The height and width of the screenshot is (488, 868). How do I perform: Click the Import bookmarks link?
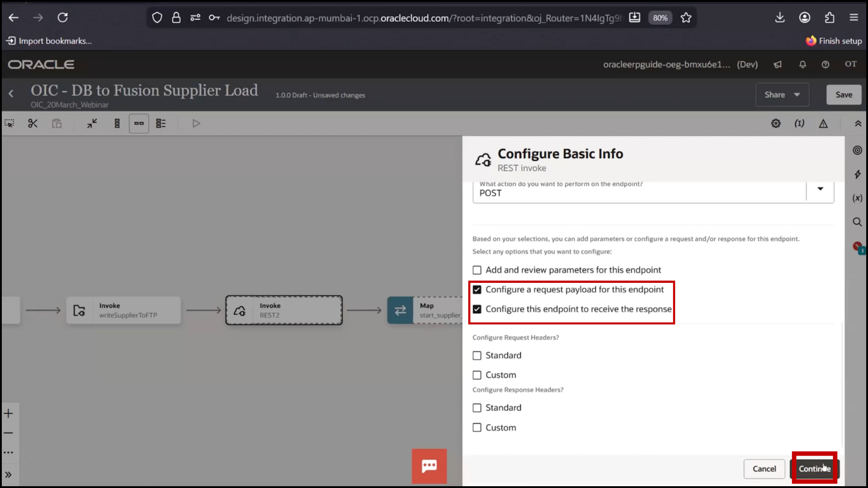pyautogui.click(x=49, y=41)
